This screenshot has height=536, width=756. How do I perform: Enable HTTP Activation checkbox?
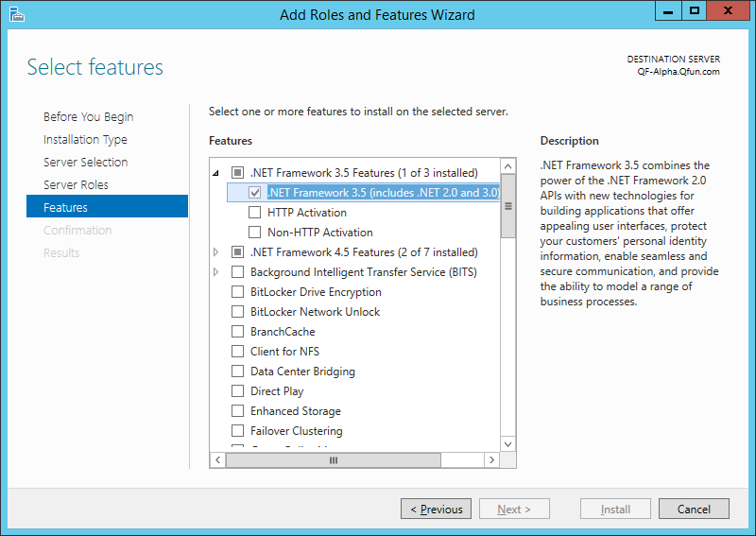[254, 213]
